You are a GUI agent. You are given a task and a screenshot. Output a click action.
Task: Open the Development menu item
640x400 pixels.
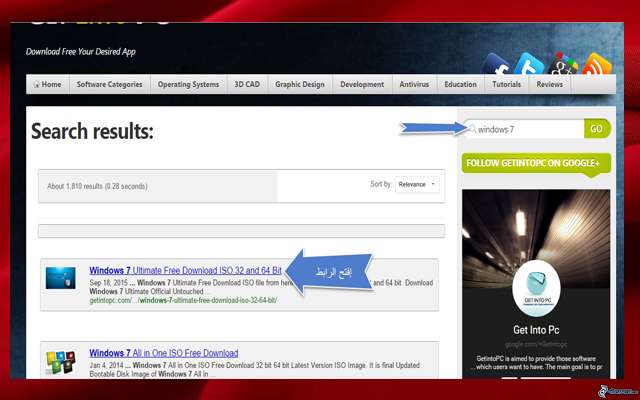pos(362,84)
